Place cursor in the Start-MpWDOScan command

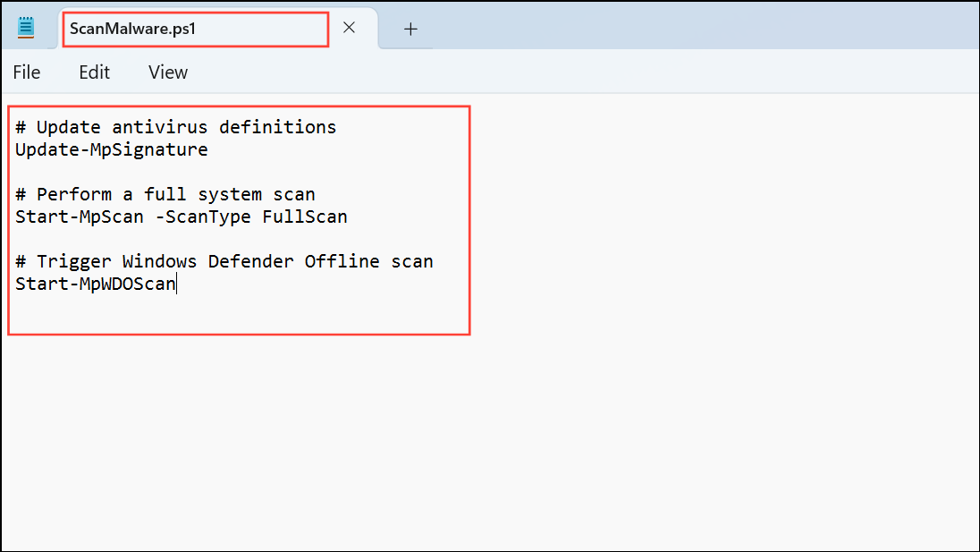[95, 284]
